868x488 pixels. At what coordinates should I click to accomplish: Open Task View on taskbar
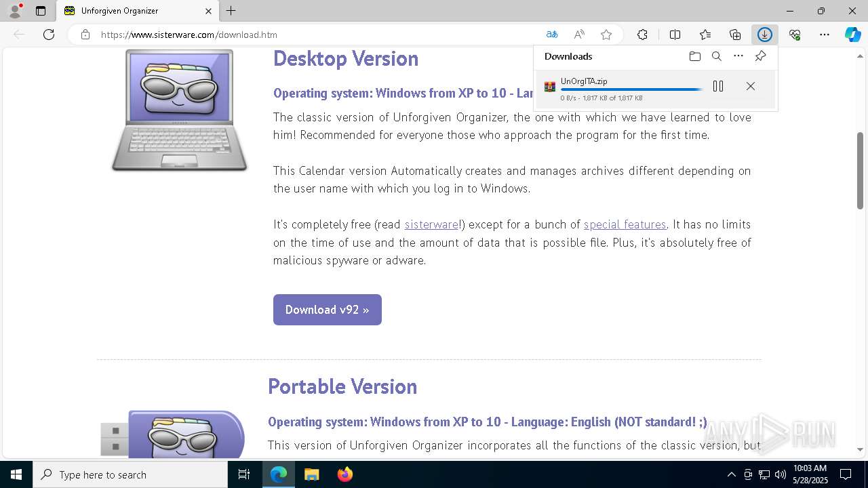(x=245, y=474)
